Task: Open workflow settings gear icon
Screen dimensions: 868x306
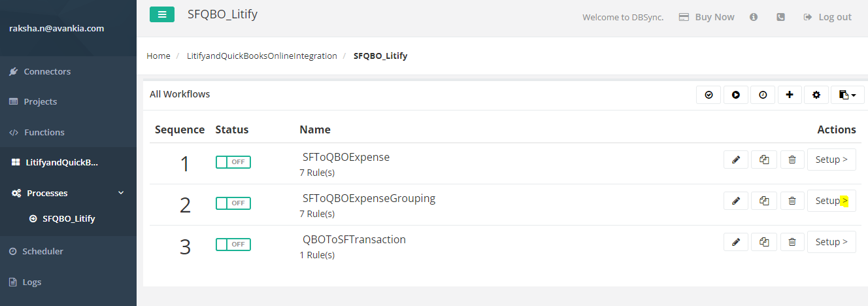Action: [x=816, y=95]
